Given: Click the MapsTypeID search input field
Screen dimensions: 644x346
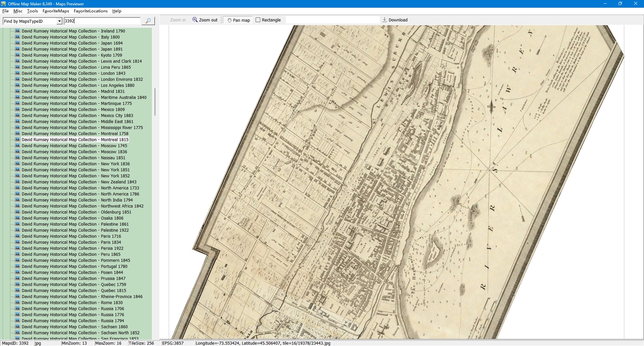Looking at the screenshot, I should (102, 21).
